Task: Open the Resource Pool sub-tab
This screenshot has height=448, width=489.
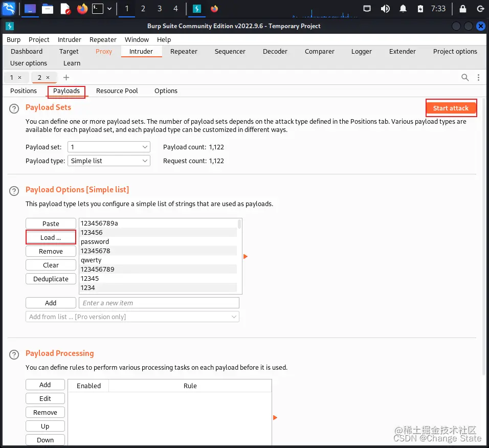Action: point(117,91)
